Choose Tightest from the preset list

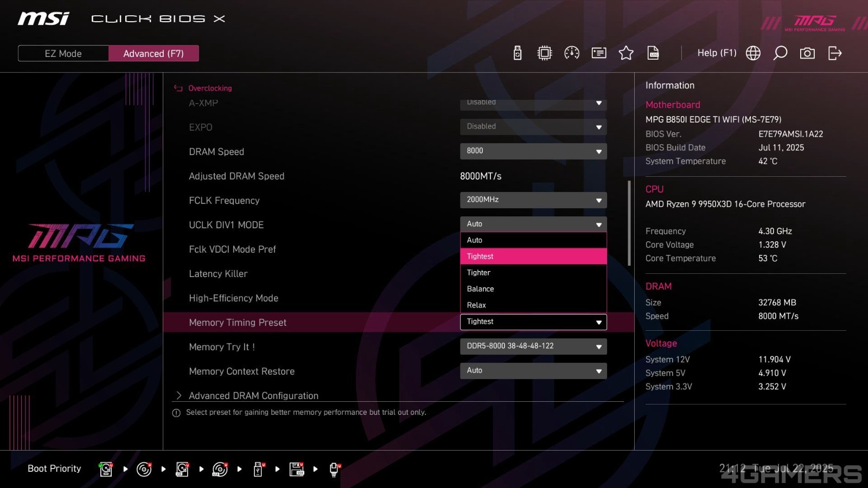[533, 256]
